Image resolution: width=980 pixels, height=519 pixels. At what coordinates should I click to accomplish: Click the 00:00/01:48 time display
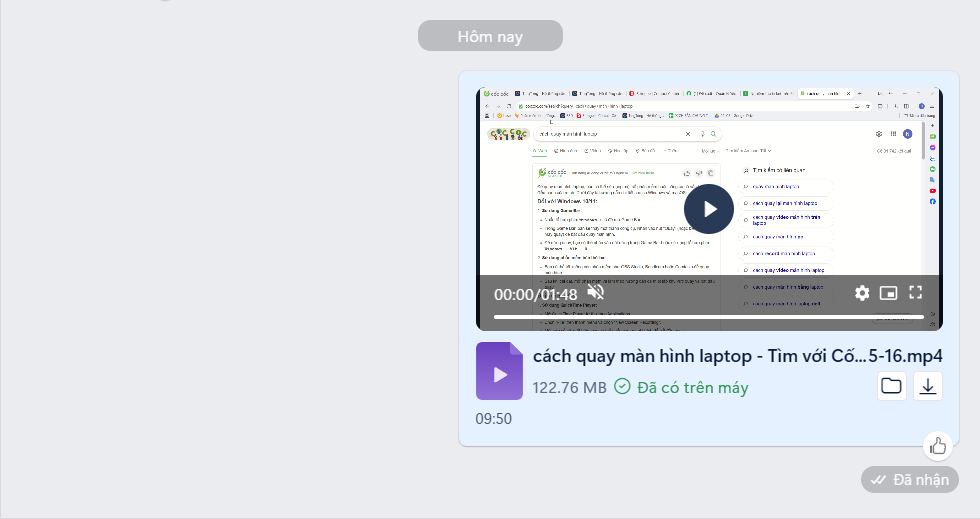pos(535,294)
